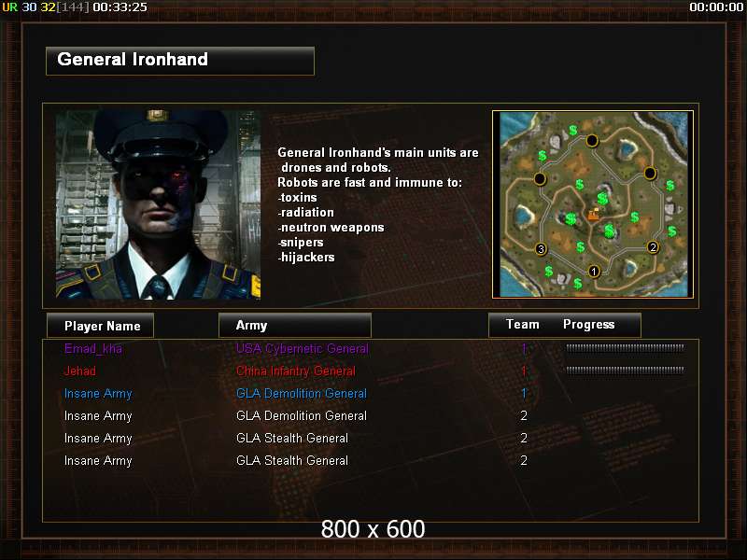Click the General Ironhand title banner

click(180, 61)
